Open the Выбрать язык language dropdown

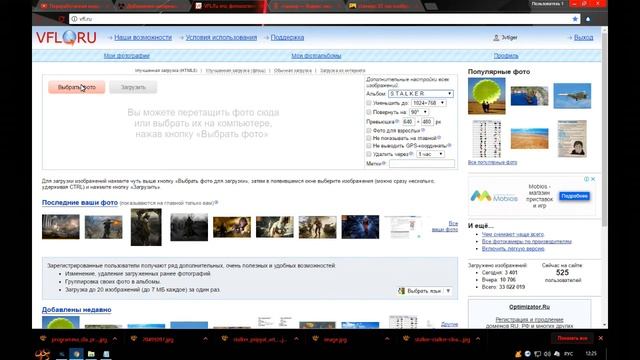424,291
